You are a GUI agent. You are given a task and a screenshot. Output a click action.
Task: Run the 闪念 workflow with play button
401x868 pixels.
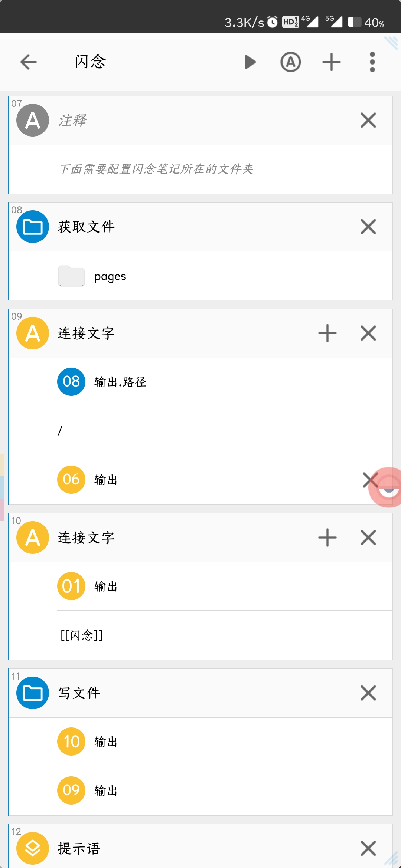click(250, 62)
